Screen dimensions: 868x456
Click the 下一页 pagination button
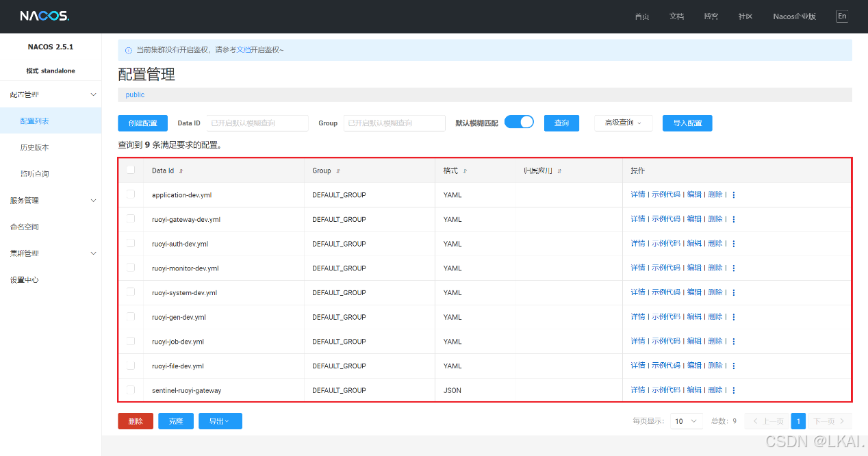(x=830, y=421)
